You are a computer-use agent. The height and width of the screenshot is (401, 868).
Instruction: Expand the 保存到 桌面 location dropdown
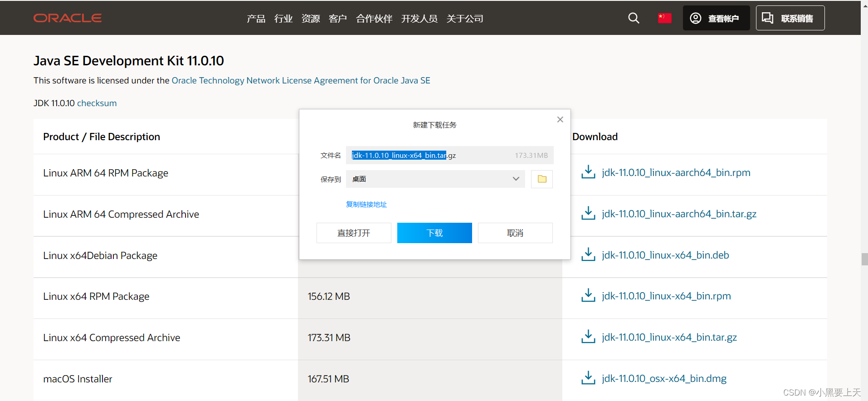[435, 179]
